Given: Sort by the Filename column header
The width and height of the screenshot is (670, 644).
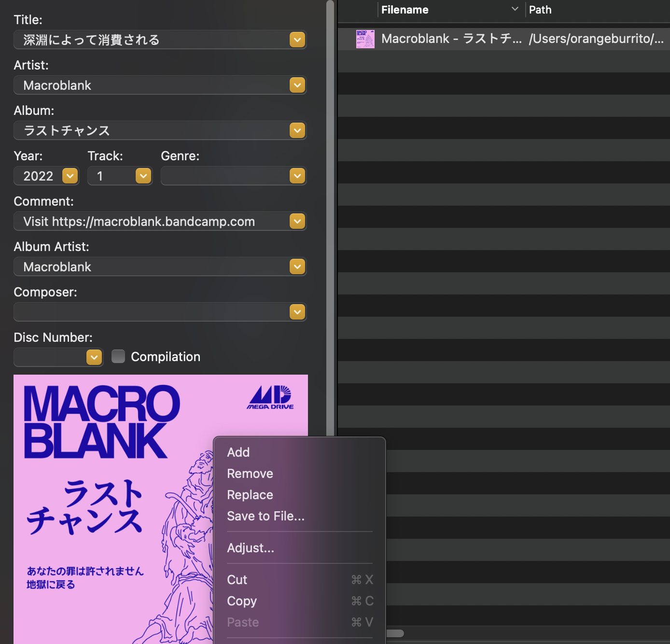Looking at the screenshot, I should tap(405, 10).
